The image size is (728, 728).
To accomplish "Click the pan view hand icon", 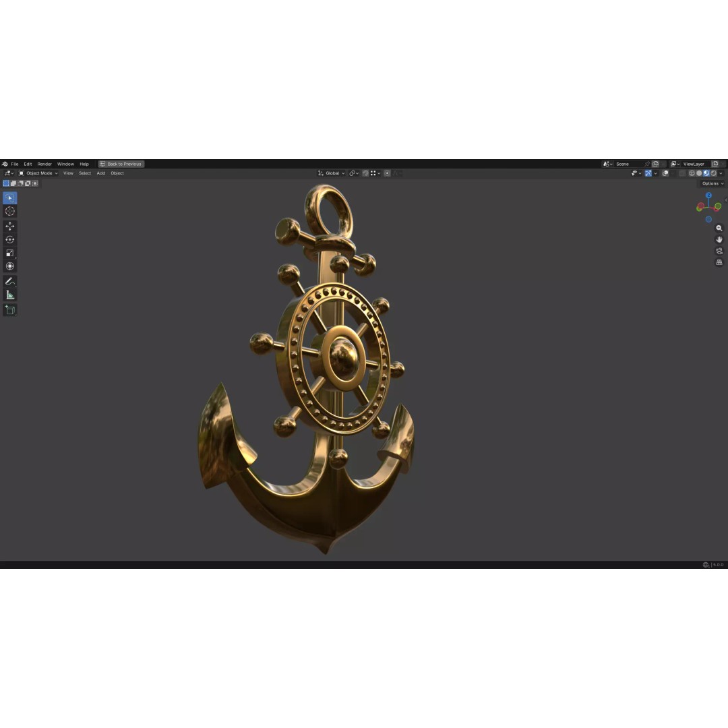I will pos(719,239).
